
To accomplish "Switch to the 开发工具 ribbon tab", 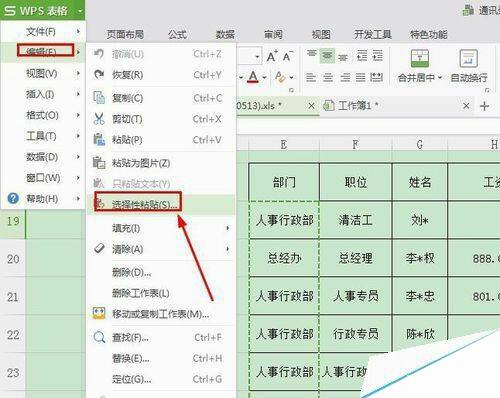I will pyautogui.click(x=373, y=34).
